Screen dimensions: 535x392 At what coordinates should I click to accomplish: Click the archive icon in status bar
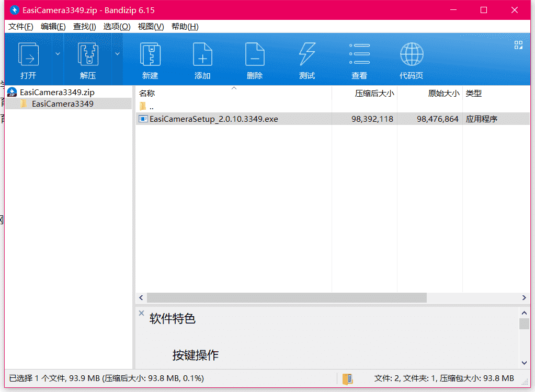[x=347, y=379]
